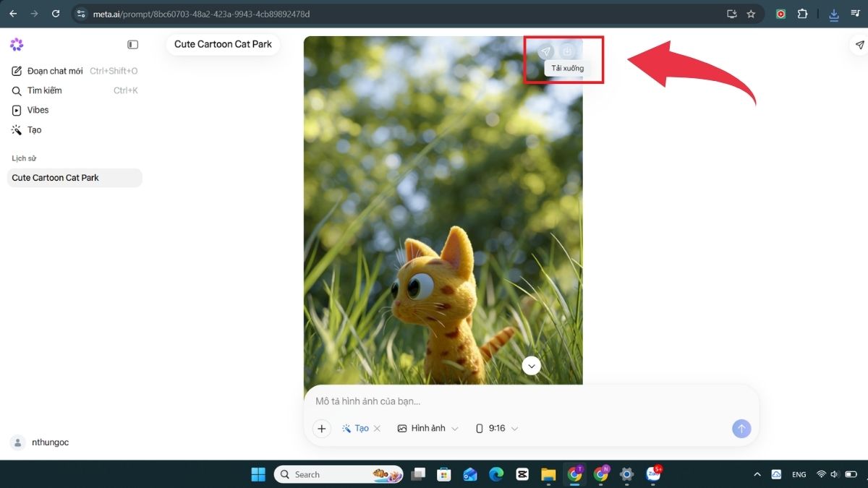The width and height of the screenshot is (868, 488).
Task: Click the Cute Cartoon Cat Park title chip
Action: coord(223,44)
